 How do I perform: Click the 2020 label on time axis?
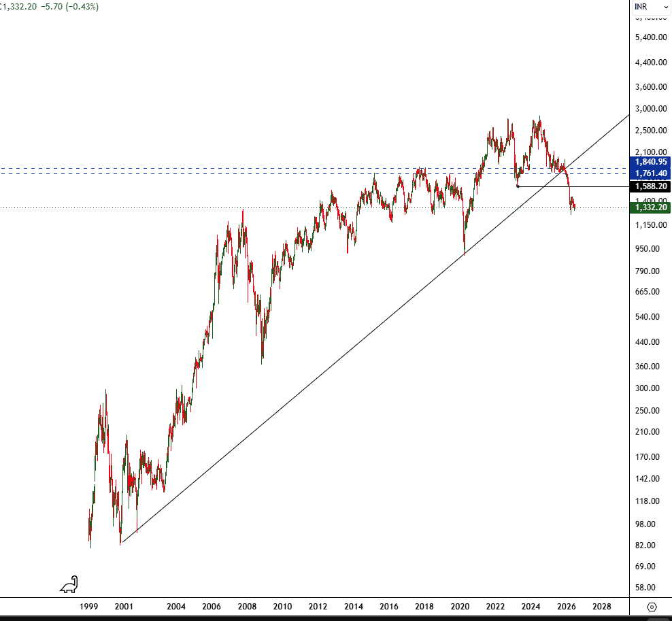[460, 607]
